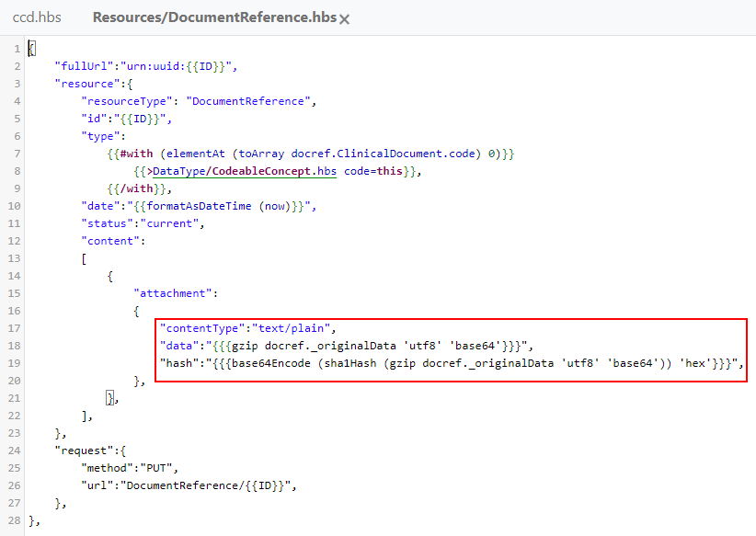Viewport: 756px width, 536px height.
Task: Click the elementAt toArray expression on line 7
Action: point(221,153)
